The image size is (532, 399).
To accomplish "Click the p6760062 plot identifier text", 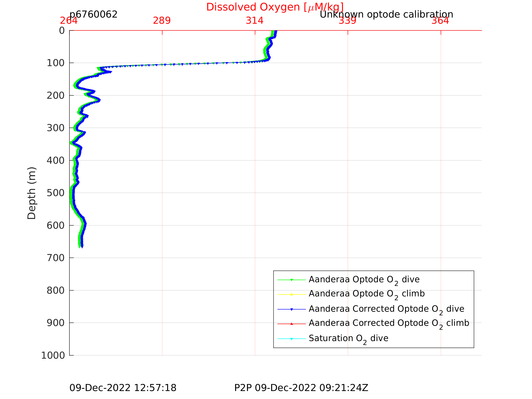I will [93, 14].
